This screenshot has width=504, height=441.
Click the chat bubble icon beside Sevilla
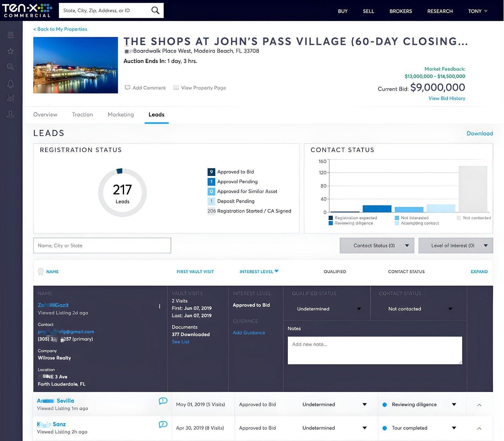coord(163,401)
